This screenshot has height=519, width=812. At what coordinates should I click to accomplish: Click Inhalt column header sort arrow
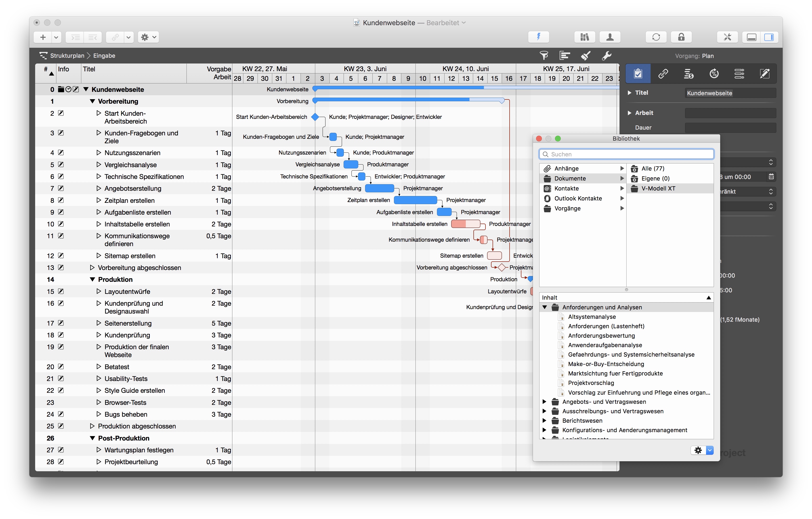pos(709,298)
